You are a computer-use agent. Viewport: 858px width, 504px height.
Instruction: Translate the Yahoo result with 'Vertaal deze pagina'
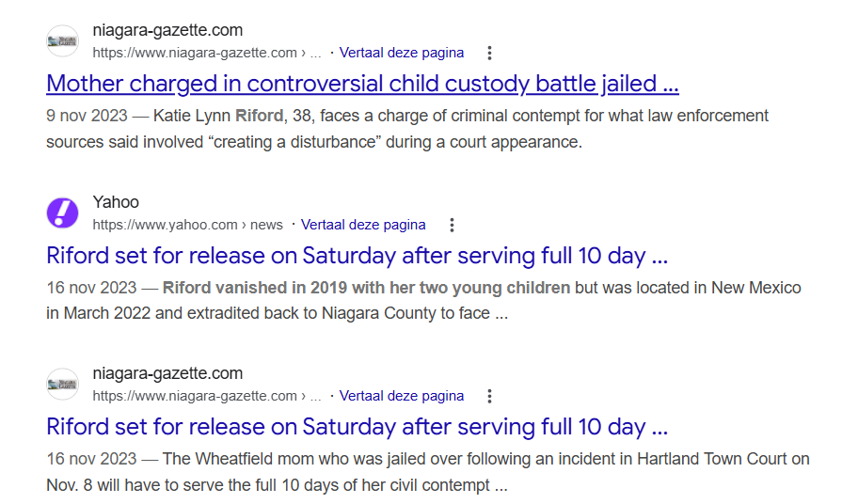click(363, 225)
